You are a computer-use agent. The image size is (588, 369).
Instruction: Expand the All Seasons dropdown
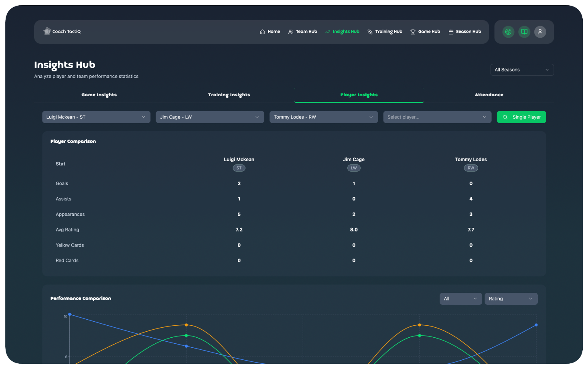(522, 70)
